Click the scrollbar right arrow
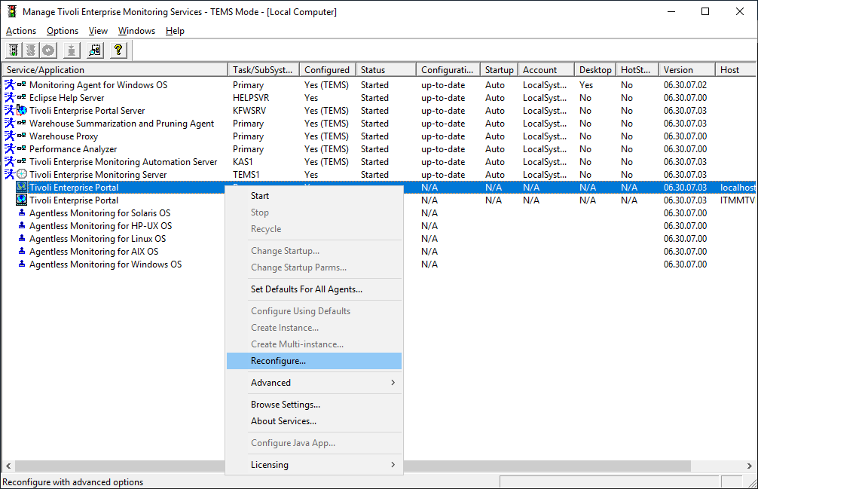This screenshot has height=489, width=868. click(750, 466)
